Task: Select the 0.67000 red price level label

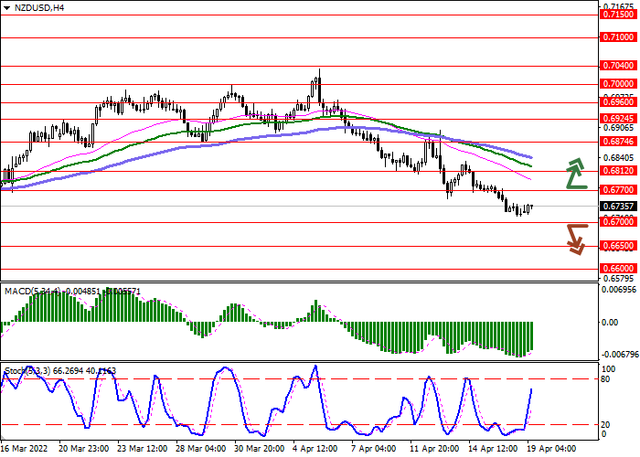Action: tap(619, 222)
